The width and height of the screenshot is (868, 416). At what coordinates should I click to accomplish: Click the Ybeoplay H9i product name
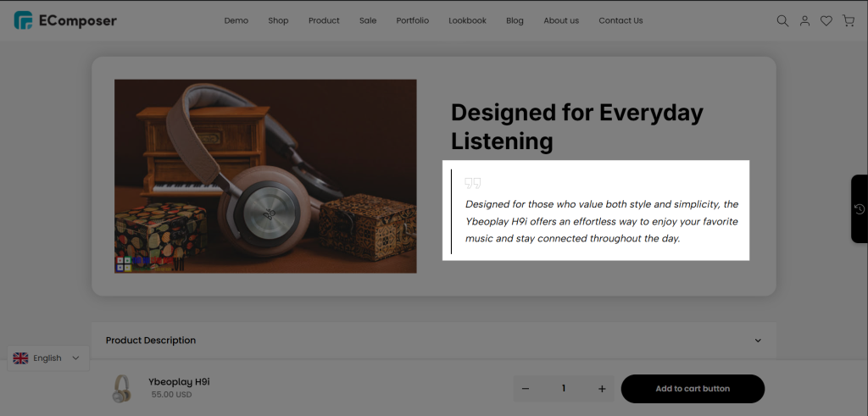click(179, 382)
